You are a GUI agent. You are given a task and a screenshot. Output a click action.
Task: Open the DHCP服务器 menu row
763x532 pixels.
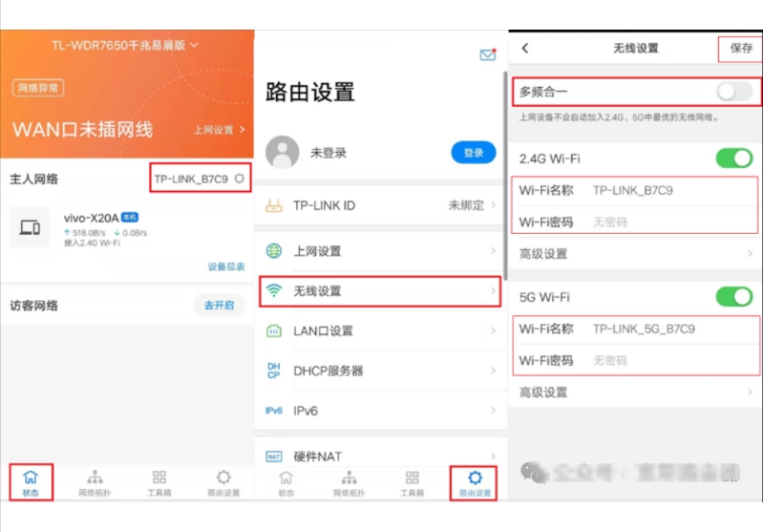point(380,371)
